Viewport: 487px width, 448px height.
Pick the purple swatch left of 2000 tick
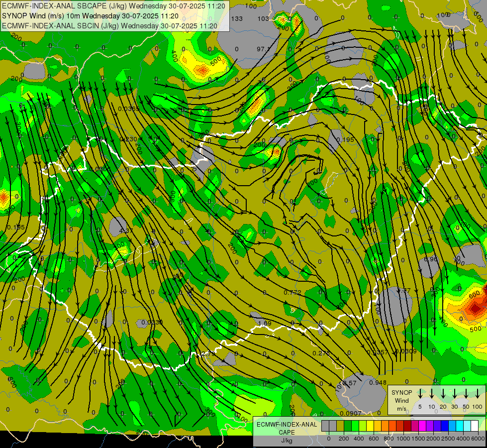pyautogui.click(x=429, y=426)
